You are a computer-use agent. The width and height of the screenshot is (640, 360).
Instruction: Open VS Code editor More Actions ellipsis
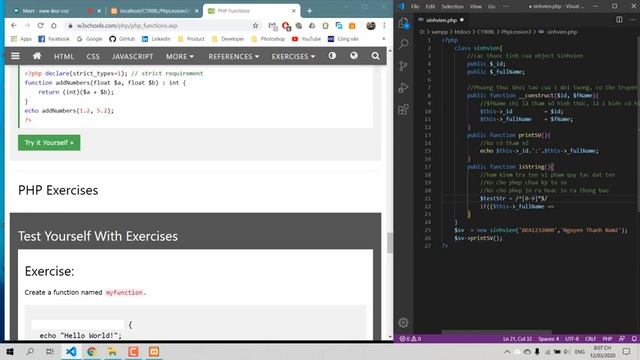pyautogui.click(x=632, y=20)
